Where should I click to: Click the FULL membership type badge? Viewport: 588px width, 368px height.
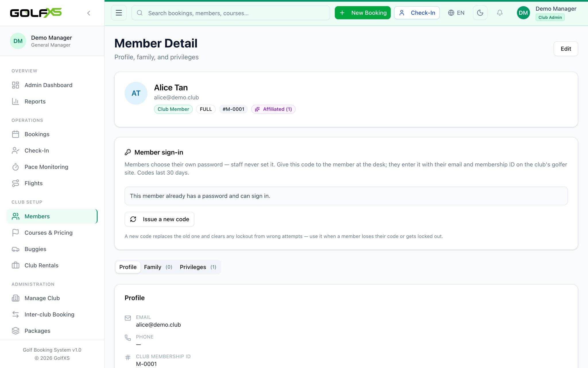point(206,109)
